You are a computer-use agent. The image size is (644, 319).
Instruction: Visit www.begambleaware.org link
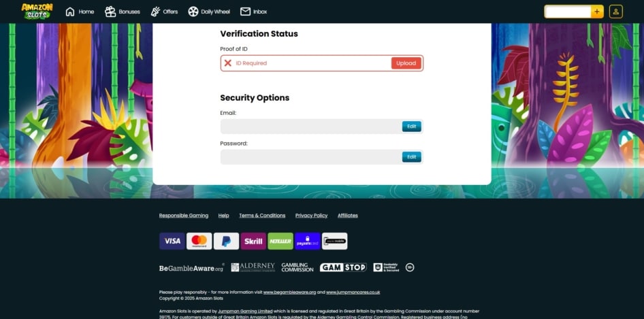[289, 292]
